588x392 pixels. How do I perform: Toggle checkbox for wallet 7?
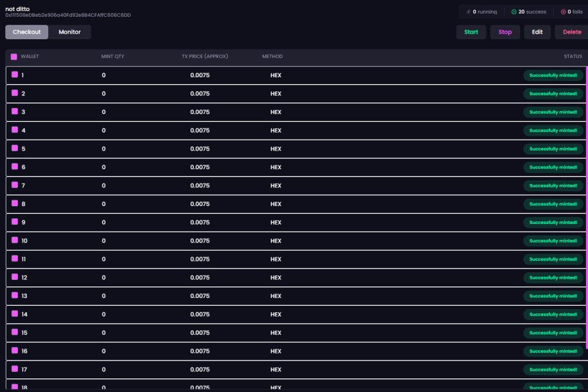15,184
